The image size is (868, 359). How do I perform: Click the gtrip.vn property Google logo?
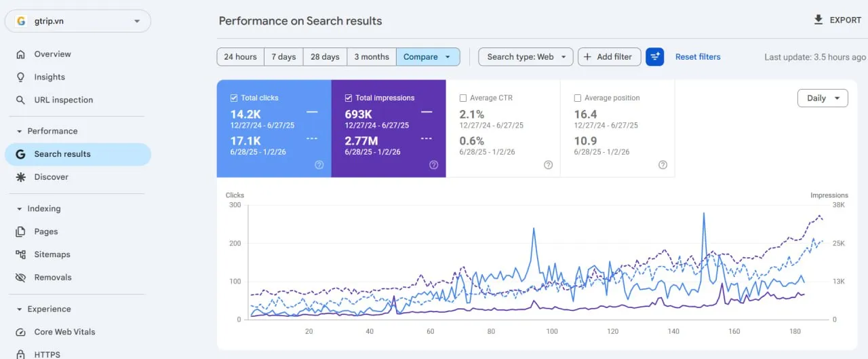(21, 21)
